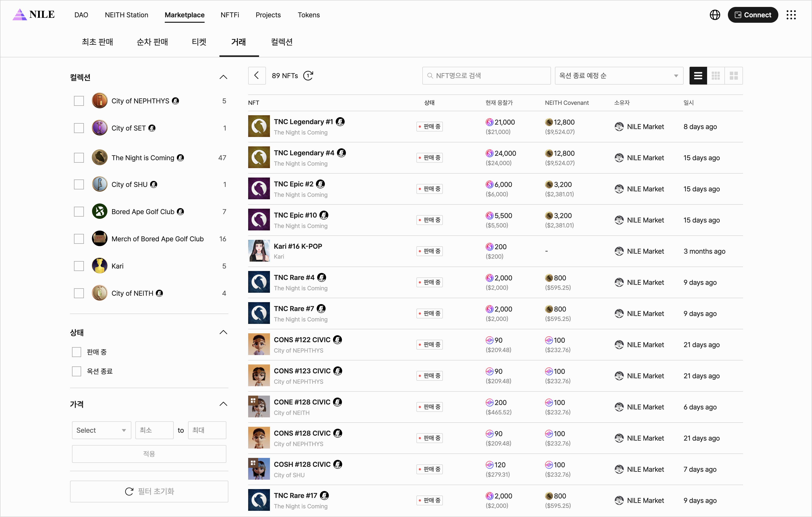Switch to small grid view icon
812x517 pixels.
click(x=716, y=75)
